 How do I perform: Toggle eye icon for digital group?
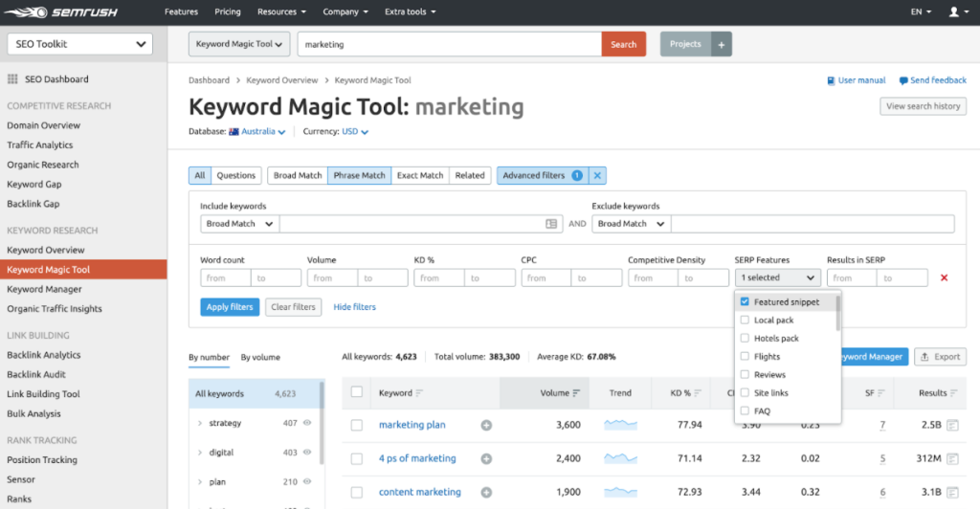pyautogui.click(x=307, y=453)
